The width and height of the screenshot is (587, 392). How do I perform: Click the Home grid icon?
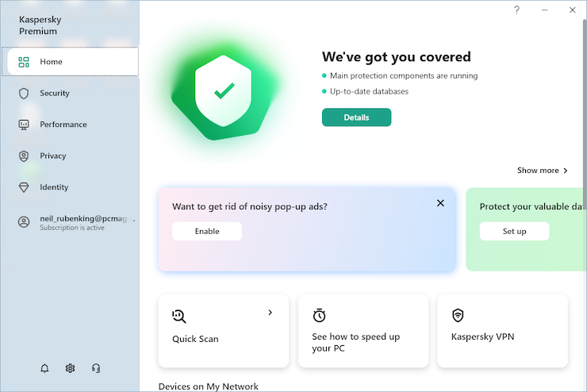pos(24,62)
